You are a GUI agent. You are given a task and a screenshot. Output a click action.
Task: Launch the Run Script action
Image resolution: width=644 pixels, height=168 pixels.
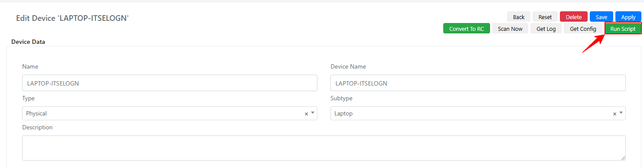pyautogui.click(x=623, y=29)
